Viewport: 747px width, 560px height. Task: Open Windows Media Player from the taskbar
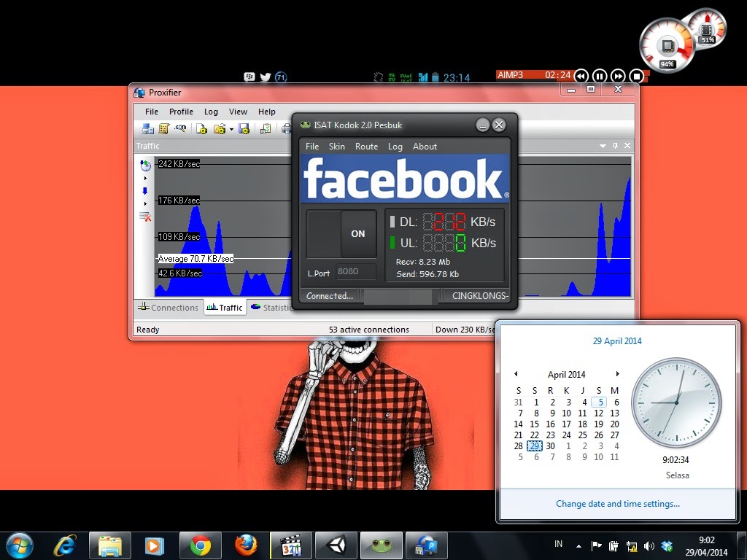click(x=155, y=545)
